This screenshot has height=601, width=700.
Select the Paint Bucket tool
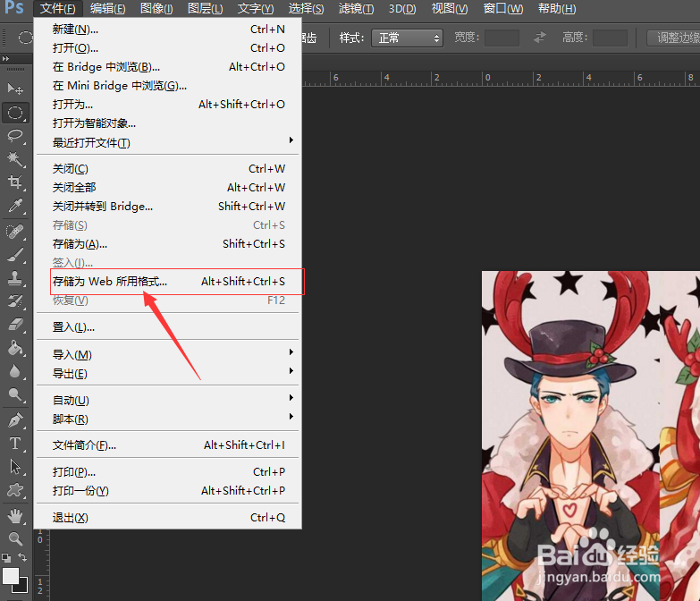pyautogui.click(x=15, y=348)
